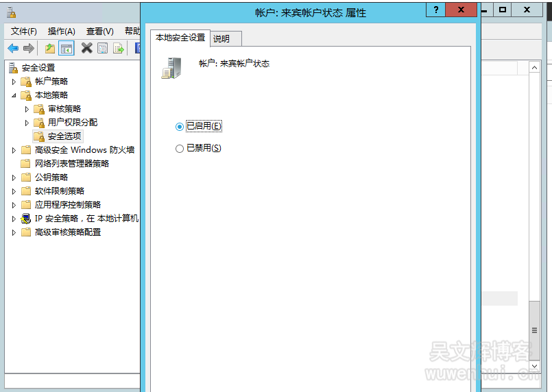Click the dialog help question mark button
The width and height of the screenshot is (552, 392).
435,10
